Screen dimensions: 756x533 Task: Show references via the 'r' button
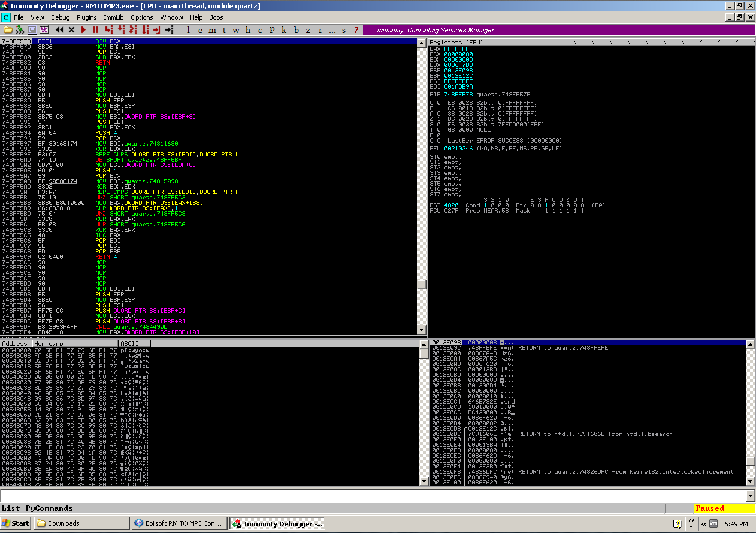coord(319,30)
